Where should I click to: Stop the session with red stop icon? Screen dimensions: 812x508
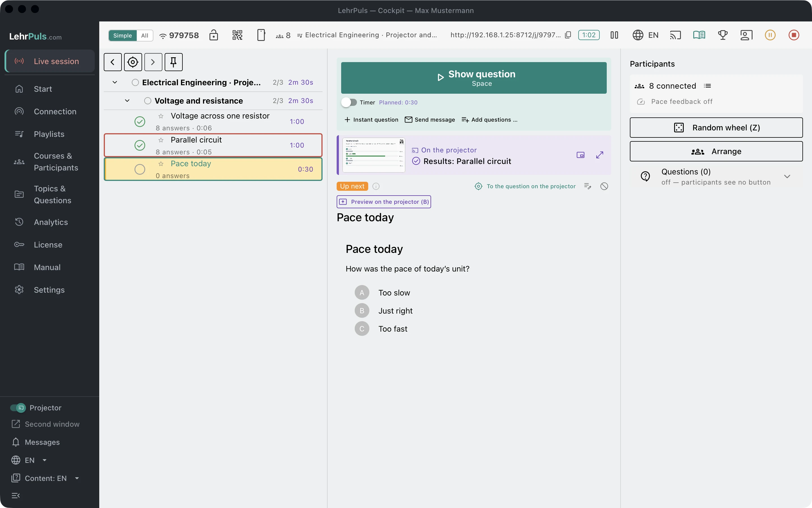click(x=794, y=35)
